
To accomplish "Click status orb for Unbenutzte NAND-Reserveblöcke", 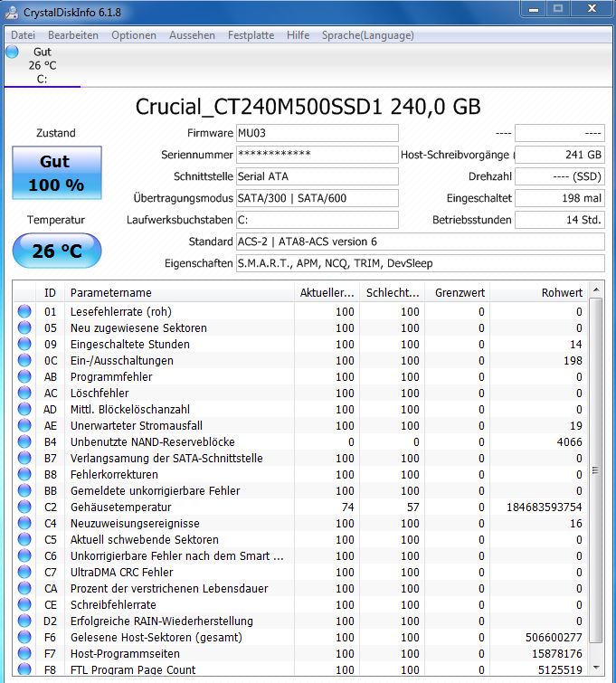I will (x=24, y=442).
